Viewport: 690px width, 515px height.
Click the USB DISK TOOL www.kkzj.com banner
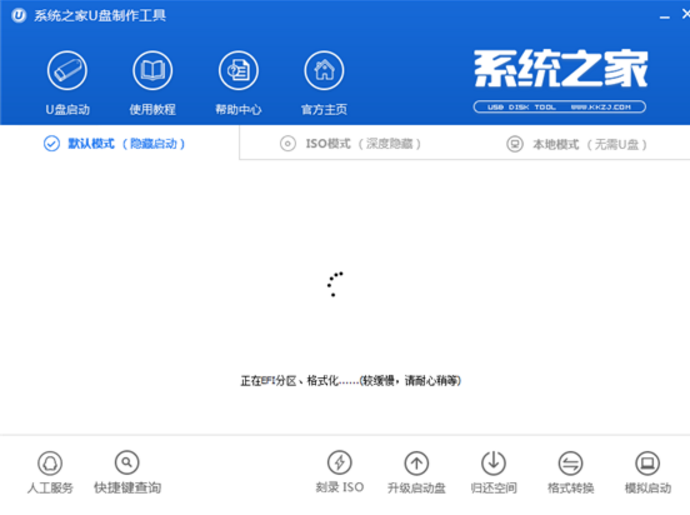pos(560,107)
